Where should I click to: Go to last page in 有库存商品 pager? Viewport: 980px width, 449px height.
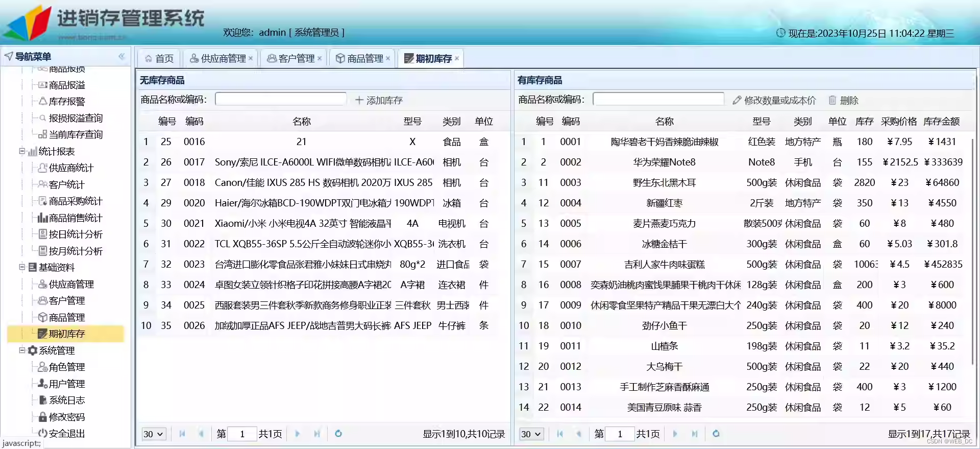point(695,434)
